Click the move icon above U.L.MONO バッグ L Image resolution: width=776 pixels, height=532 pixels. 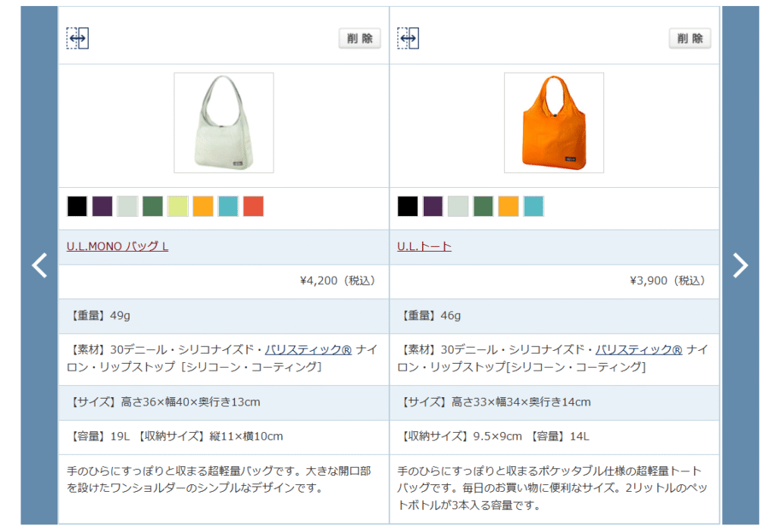pos(77,38)
